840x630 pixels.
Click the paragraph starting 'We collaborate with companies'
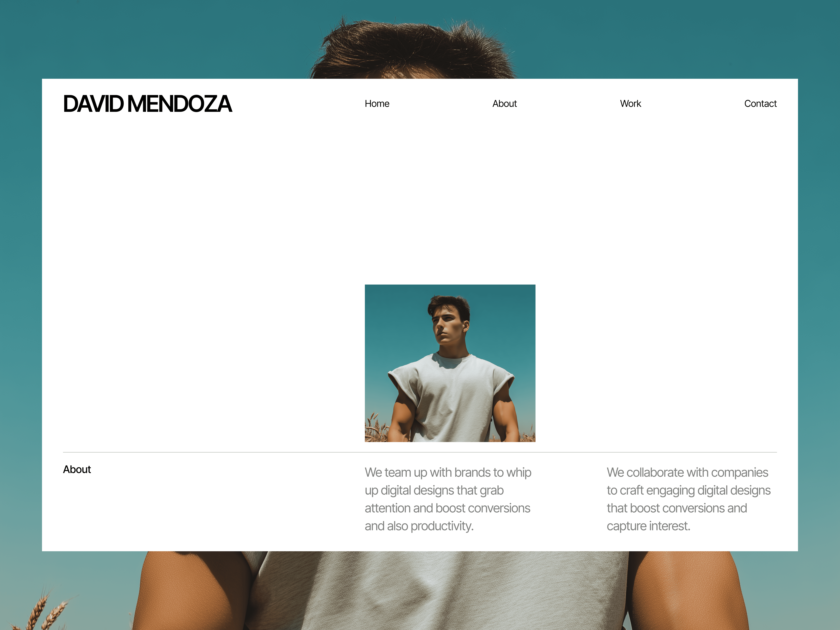click(689, 499)
